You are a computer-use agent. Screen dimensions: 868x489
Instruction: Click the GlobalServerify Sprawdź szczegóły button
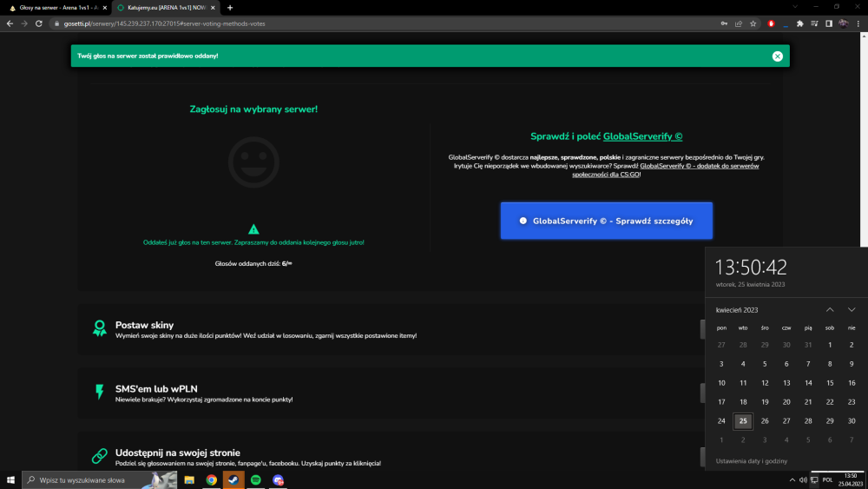(606, 221)
